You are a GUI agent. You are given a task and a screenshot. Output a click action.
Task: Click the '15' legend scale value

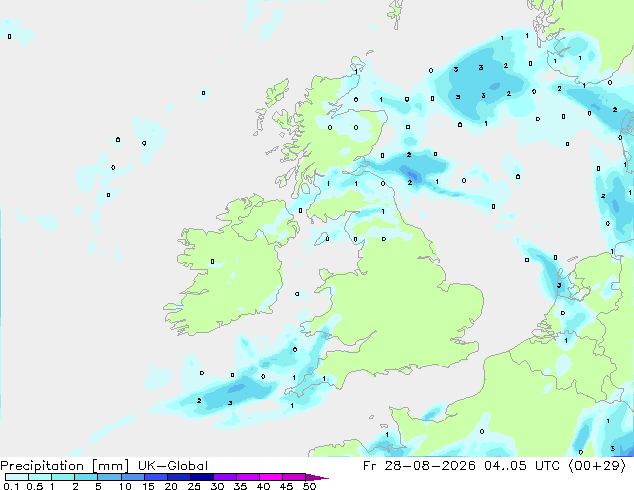click(x=148, y=486)
